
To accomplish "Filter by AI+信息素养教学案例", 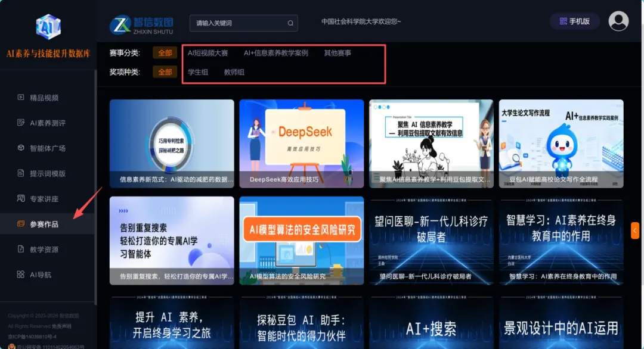I will pos(275,53).
